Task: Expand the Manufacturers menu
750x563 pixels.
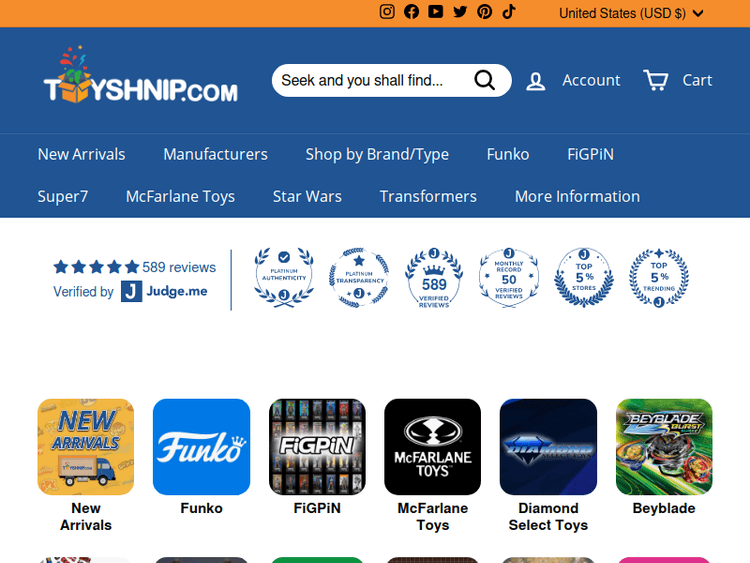Action: [215, 154]
